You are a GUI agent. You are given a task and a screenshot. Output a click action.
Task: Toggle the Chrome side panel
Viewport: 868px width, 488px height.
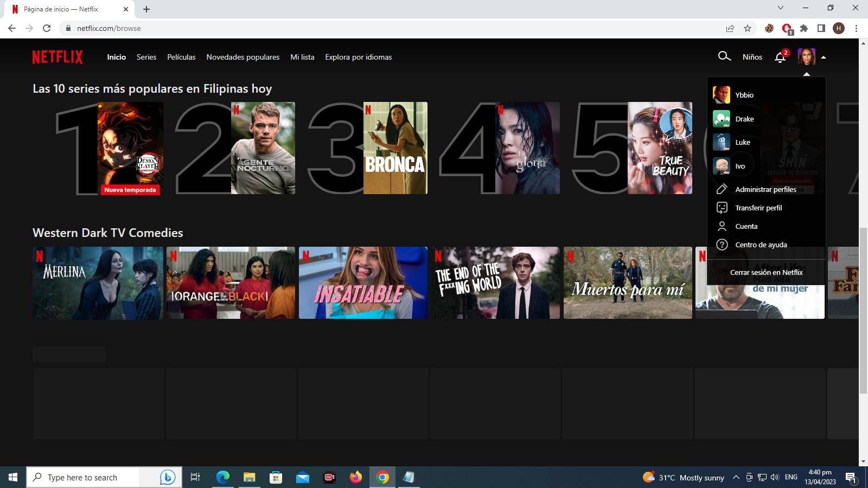coord(821,28)
